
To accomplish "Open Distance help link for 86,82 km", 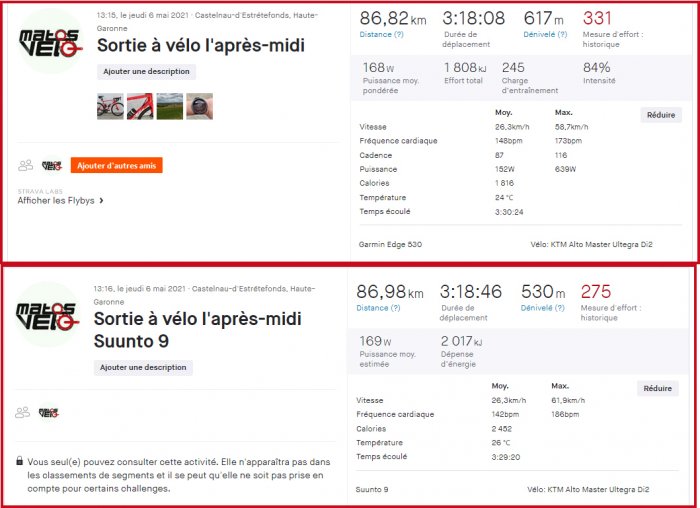I will [x=382, y=34].
